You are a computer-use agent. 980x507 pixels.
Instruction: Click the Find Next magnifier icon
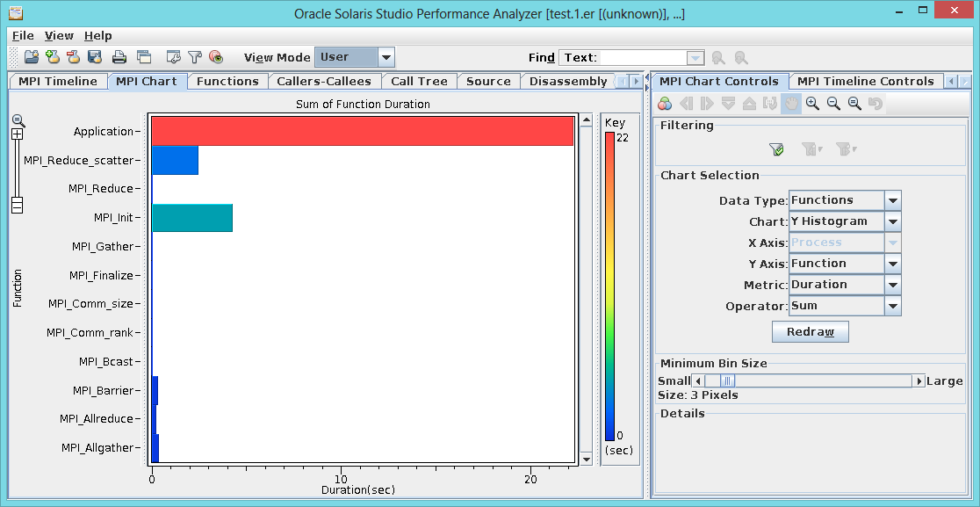(718, 58)
